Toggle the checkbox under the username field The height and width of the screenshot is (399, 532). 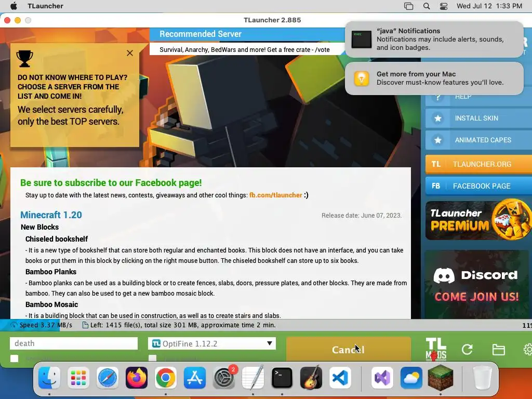coord(14,358)
